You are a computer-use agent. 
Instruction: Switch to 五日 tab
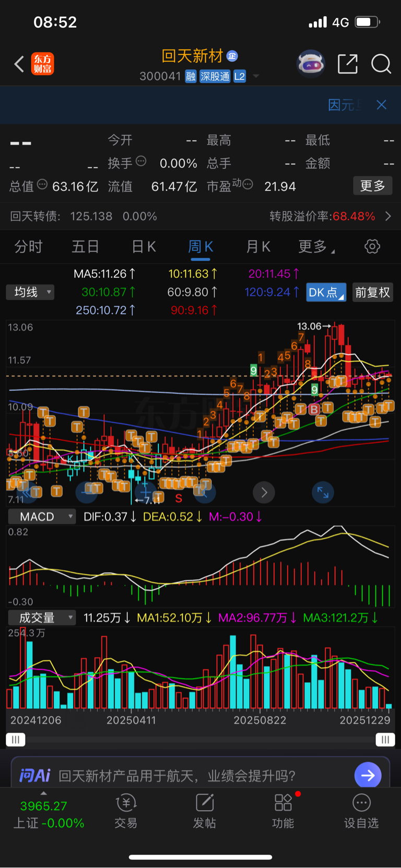tap(85, 246)
